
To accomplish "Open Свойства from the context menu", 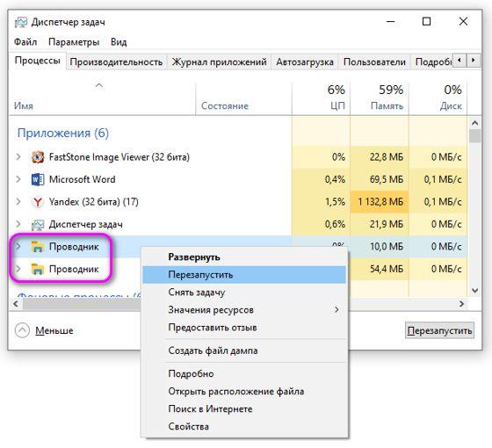I will (245, 427).
